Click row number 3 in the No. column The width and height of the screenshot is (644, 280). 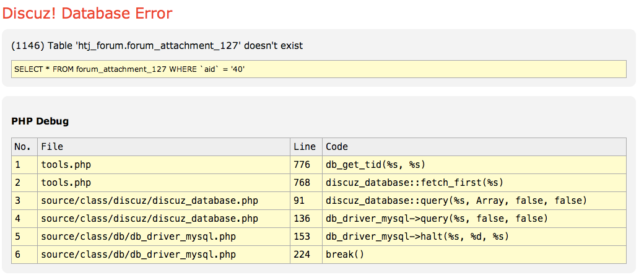18,201
